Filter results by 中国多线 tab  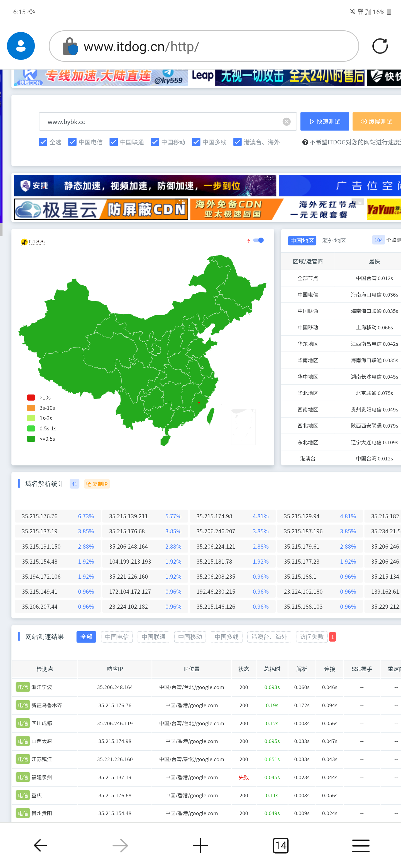click(x=227, y=637)
